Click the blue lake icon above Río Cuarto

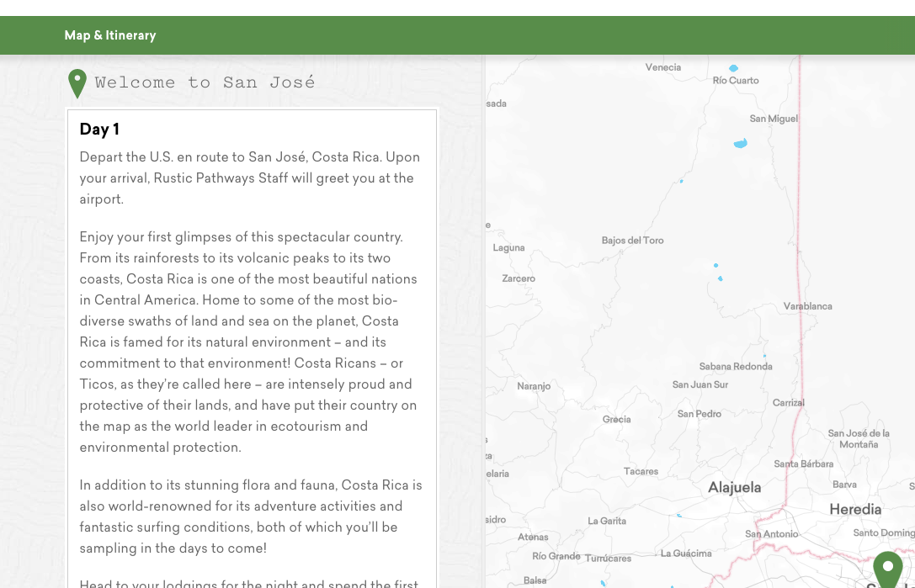point(733,68)
